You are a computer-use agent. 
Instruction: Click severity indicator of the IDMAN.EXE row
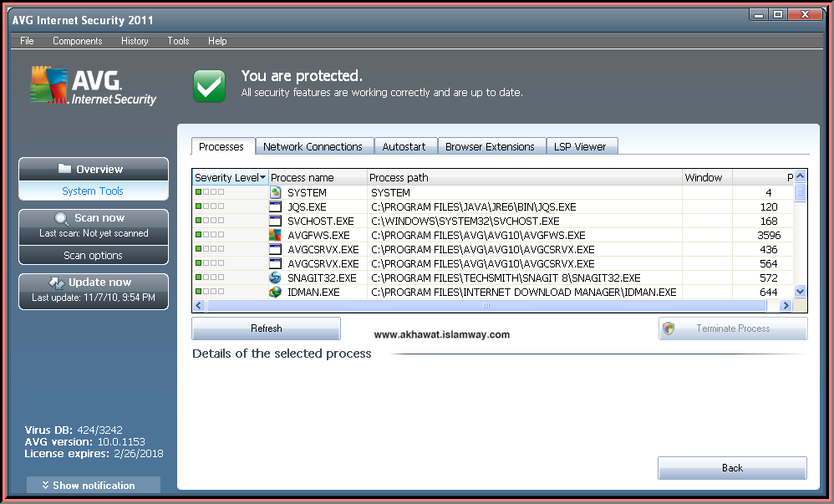210,292
